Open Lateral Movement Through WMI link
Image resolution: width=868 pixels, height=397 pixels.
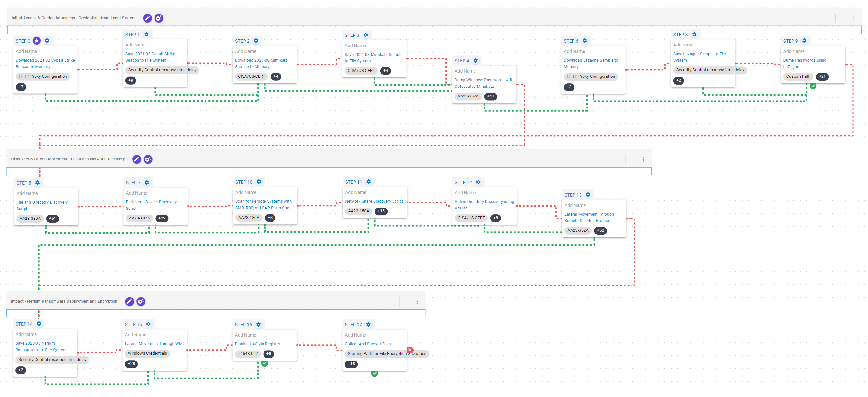154,344
